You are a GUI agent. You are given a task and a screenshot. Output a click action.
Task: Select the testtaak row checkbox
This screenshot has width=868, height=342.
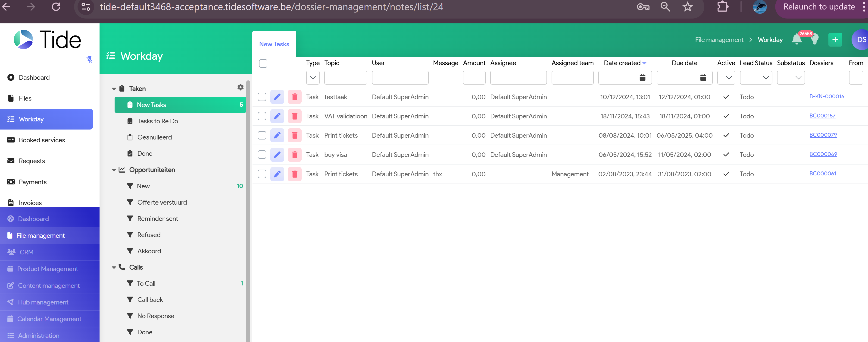[262, 97]
